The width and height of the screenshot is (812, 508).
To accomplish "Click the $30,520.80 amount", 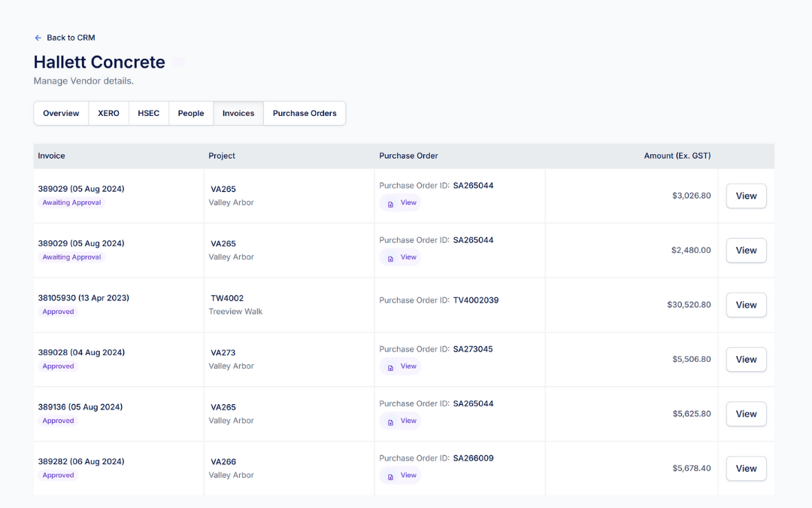I will tap(689, 305).
